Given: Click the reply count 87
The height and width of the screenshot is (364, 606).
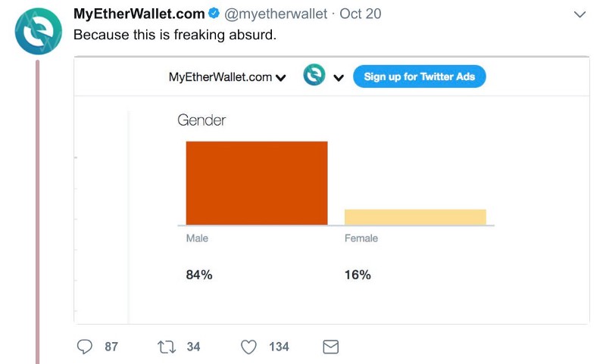Looking at the screenshot, I should pos(111,347).
